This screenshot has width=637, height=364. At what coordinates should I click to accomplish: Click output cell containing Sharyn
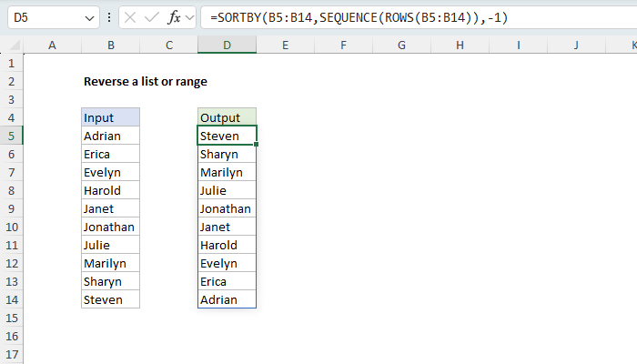click(227, 154)
